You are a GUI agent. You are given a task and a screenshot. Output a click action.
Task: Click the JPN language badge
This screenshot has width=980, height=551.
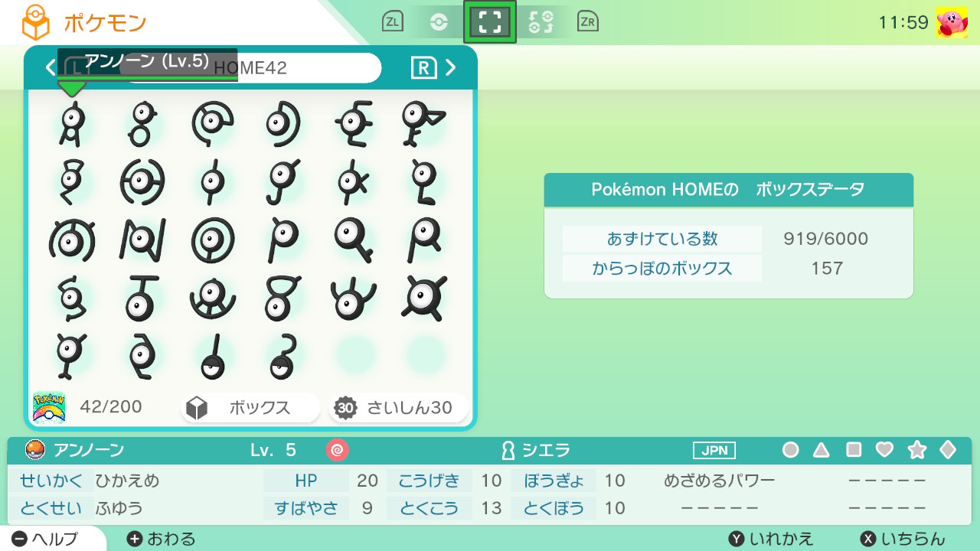[x=714, y=450]
